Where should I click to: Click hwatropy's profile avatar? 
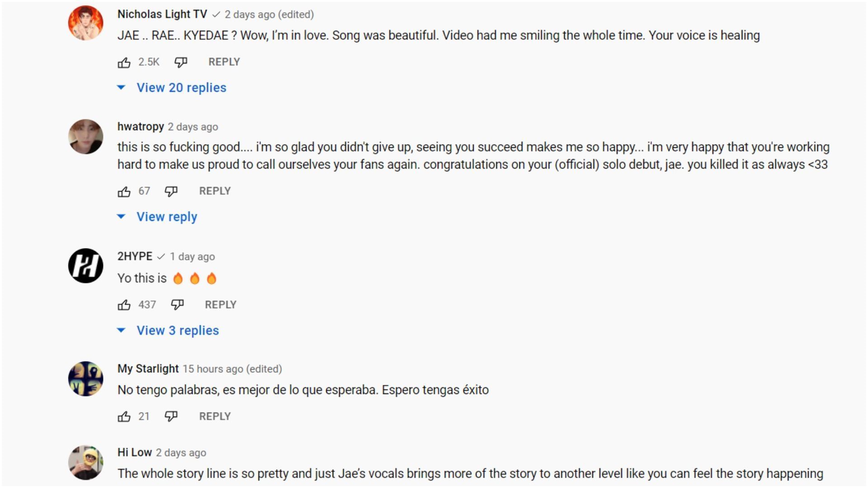click(x=85, y=136)
